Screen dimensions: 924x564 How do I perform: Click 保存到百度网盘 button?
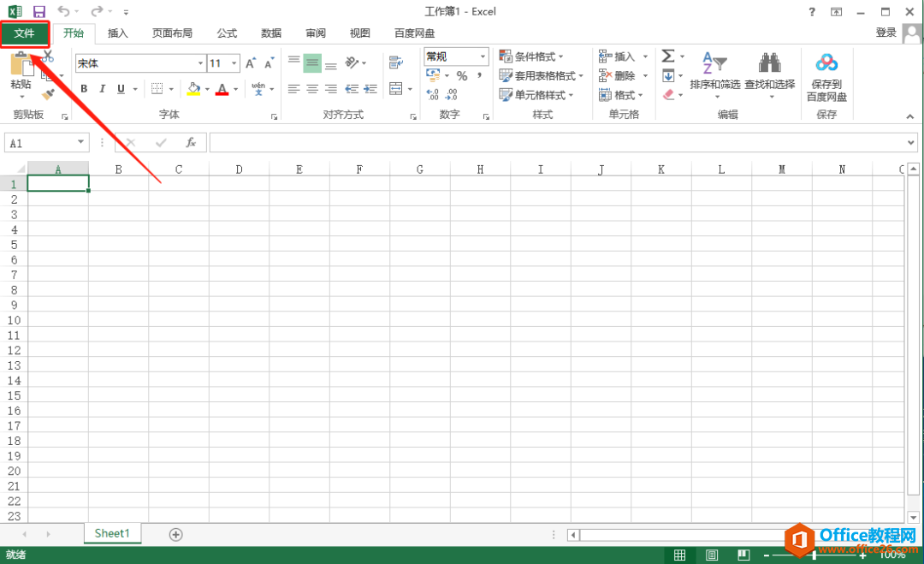(826, 77)
